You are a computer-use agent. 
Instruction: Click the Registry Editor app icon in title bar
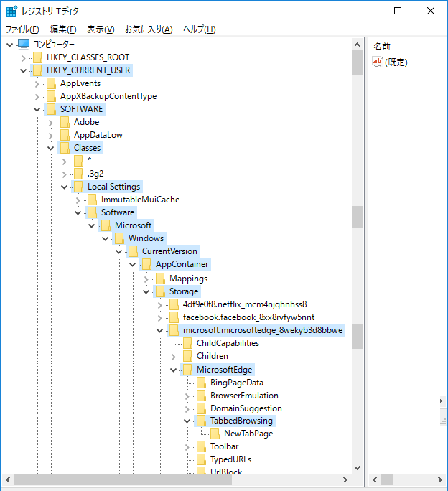[x=11, y=11]
